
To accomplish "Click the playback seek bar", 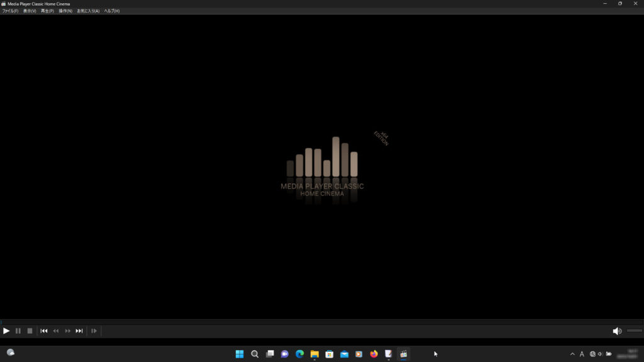I will coord(322,322).
